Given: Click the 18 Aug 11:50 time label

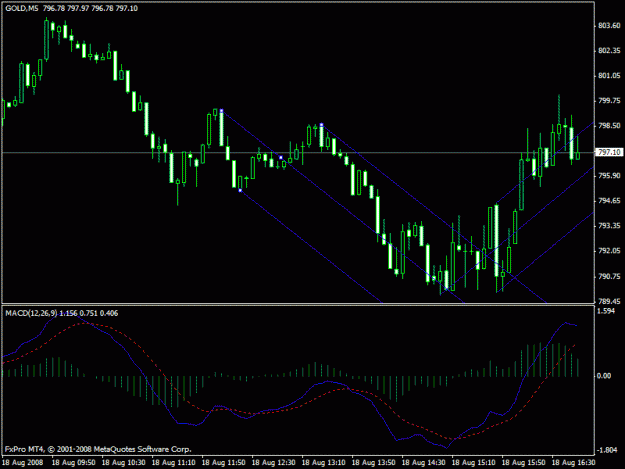Looking at the screenshot, I should [224, 463].
